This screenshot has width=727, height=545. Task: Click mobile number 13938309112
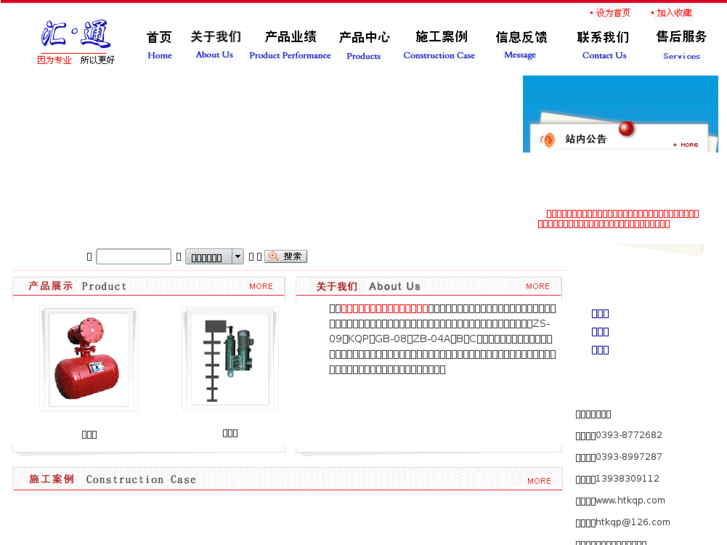627,479
